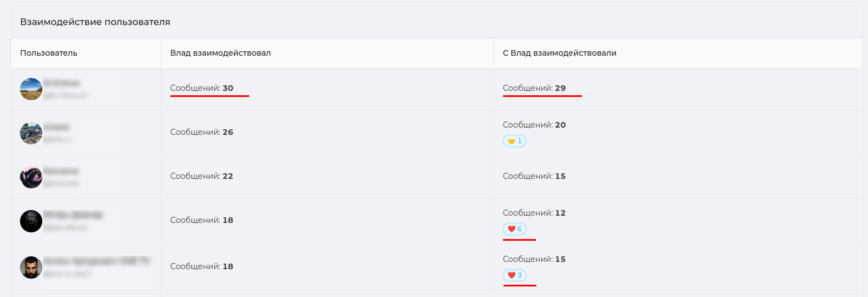Open blurred username beside the landscape avatar
This screenshot has width=868, height=297.
pos(61,83)
